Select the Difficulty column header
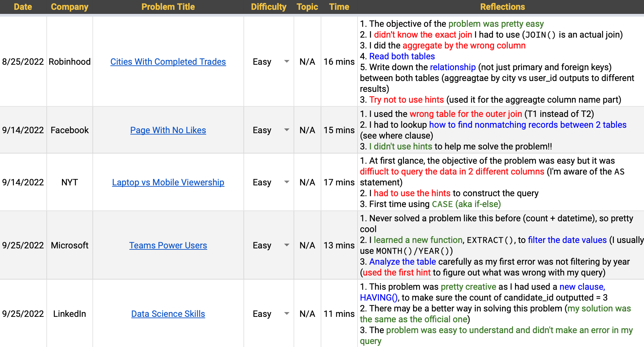Image resolution: width=644 pixels, height=347 pixels. coord(269,7)
